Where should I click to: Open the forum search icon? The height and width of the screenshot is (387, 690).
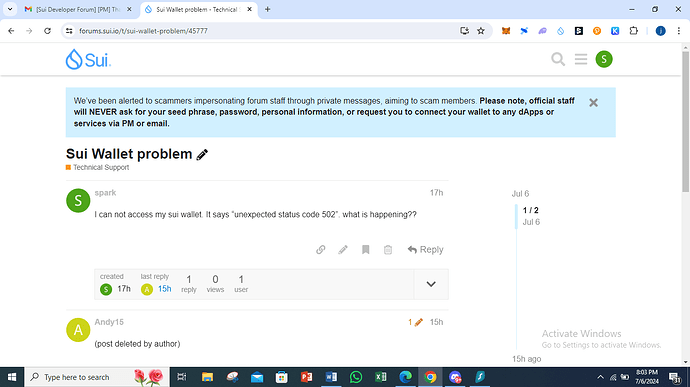[558, 59]
